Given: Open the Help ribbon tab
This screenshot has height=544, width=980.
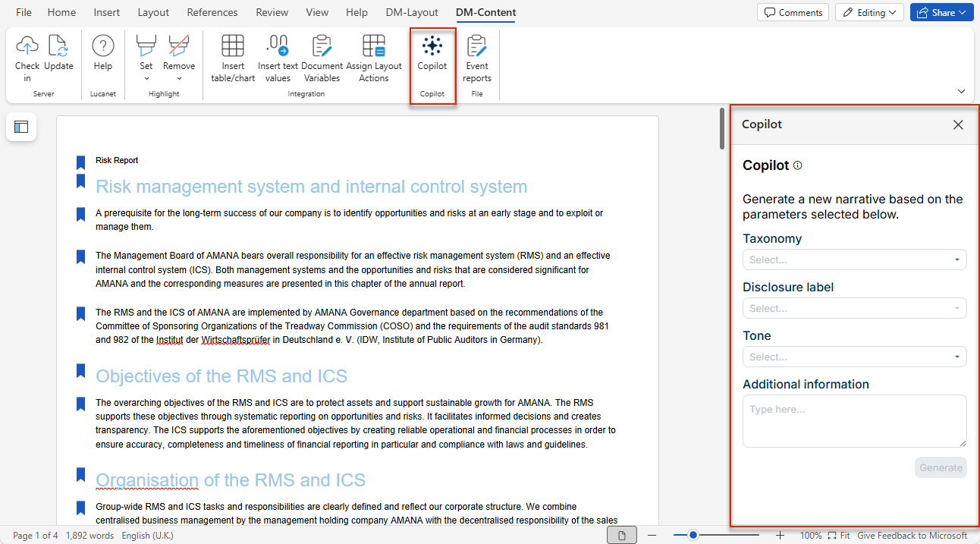Looking at the screenshot, I should [357, 12].
